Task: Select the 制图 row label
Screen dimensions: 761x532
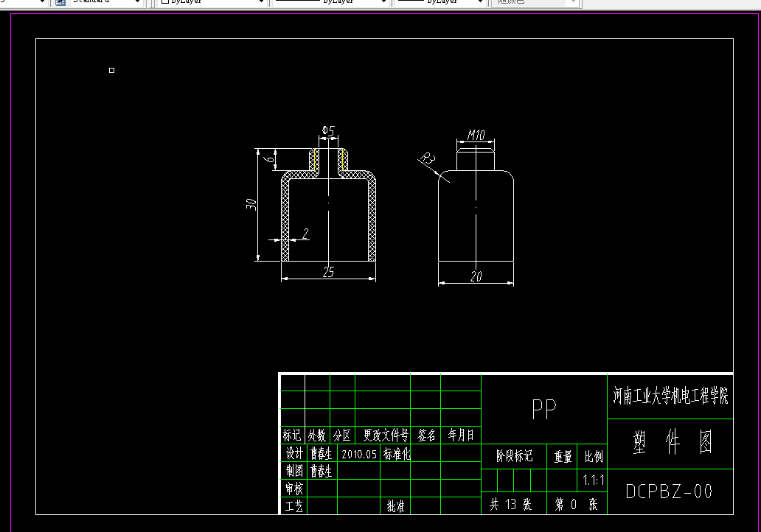Action: [x=294, y=471]
